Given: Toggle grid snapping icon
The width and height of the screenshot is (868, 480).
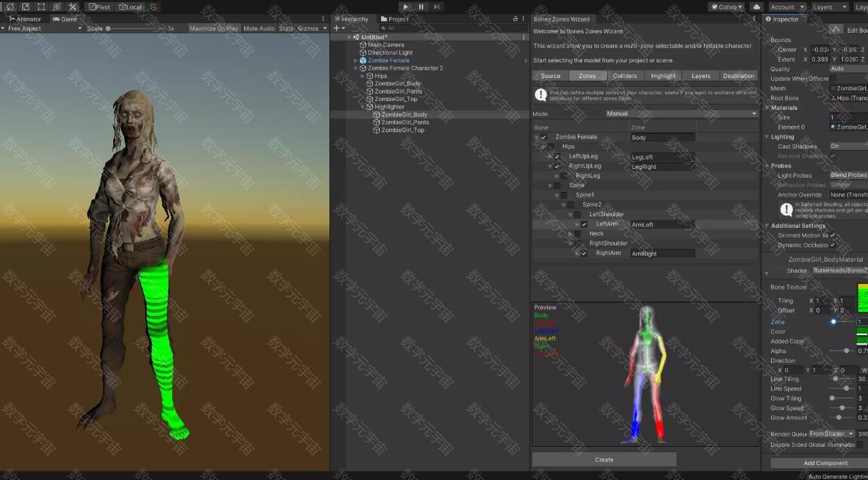Looking at the screenshot, I should tap(153, 7).
